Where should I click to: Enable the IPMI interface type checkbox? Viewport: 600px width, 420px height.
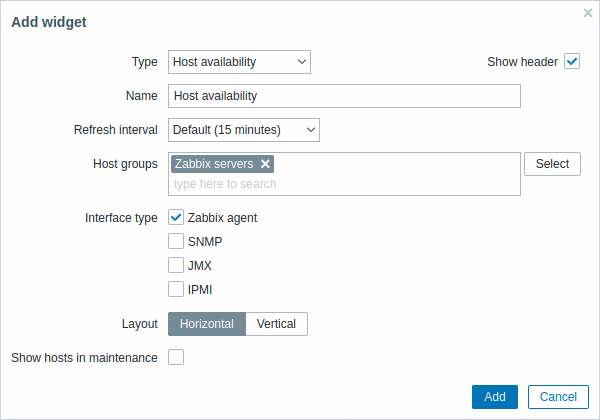(x=176, y=290)
